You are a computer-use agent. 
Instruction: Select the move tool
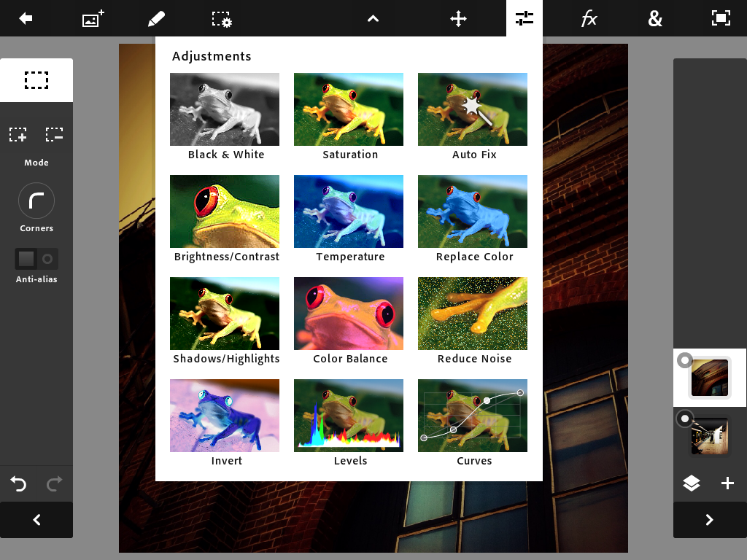point(458,18)
